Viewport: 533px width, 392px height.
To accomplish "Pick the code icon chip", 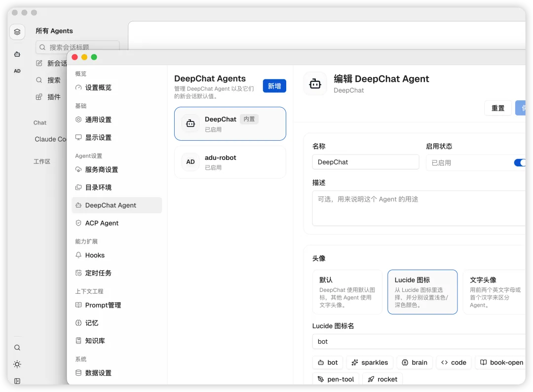I will (x=454, y=362).
